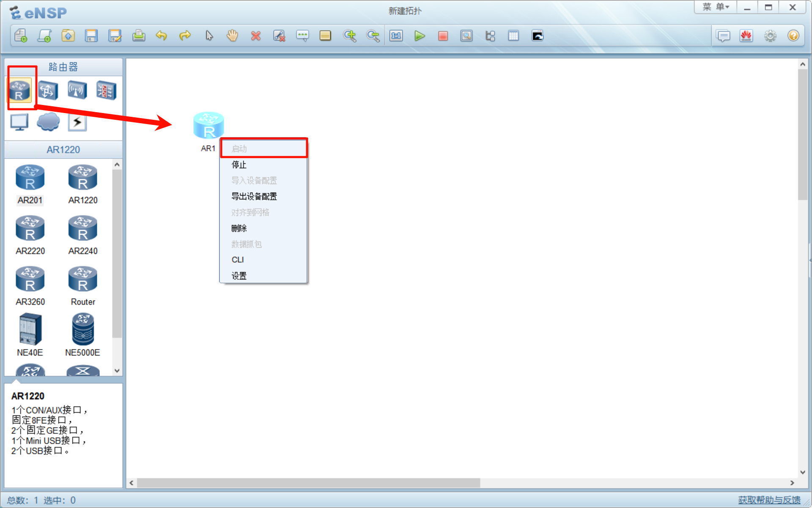Open the help question mark icon

click(793, 36)
